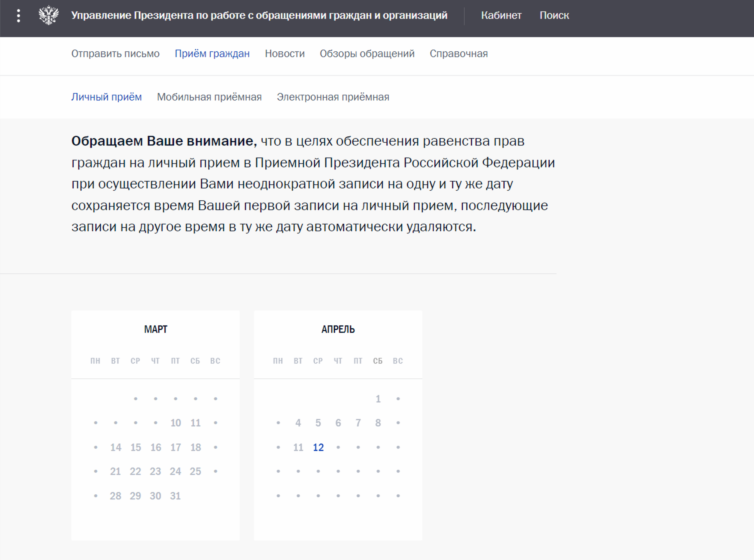Image resolution: width=754 pixels, height=560 pixels.
Task: Switch to Личный приём tab
Action: tap(106, 97)
